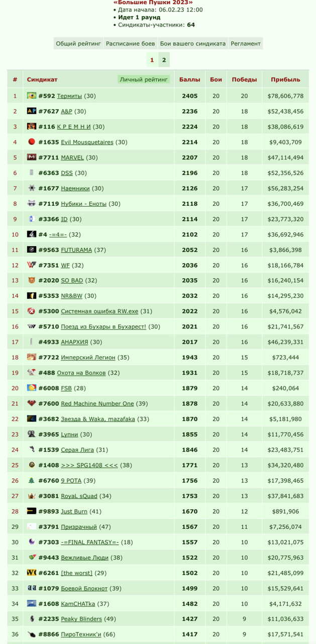Viewport: 316px width, 644px height.
Task: Click the MARVEL syndicate emblem icon
Action: pyautogui.click(x=32, y=157)
